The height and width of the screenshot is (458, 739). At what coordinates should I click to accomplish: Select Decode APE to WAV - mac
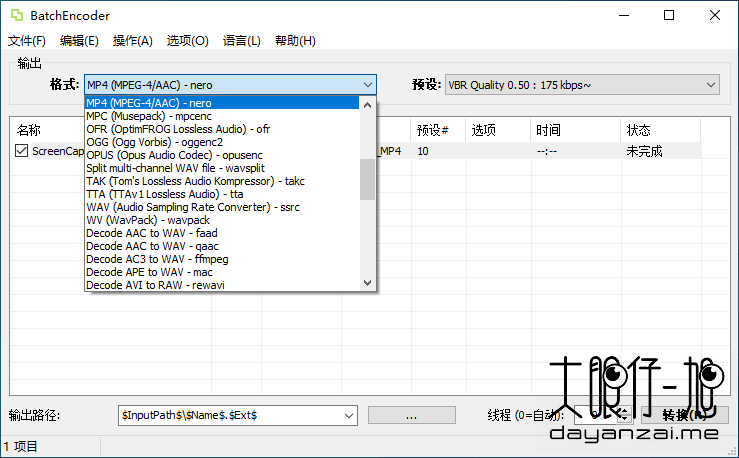click(x=222, y=272)
